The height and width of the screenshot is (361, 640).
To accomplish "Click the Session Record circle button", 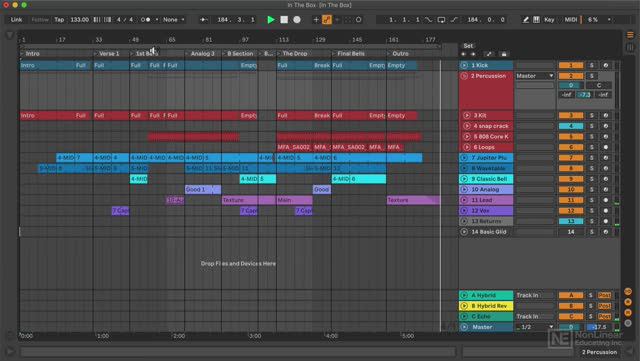I will point(358,20).
